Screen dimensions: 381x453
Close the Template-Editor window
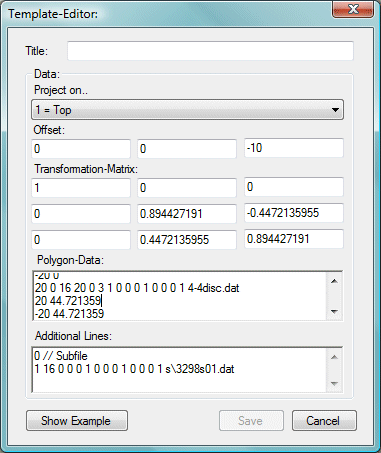(353, 9)
